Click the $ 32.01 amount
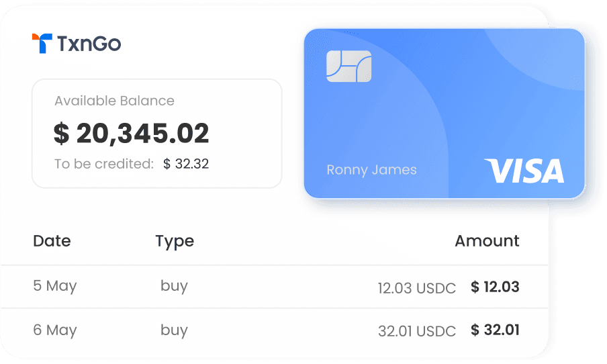Viewport: 607px width, 364px height. pos(495,330)
